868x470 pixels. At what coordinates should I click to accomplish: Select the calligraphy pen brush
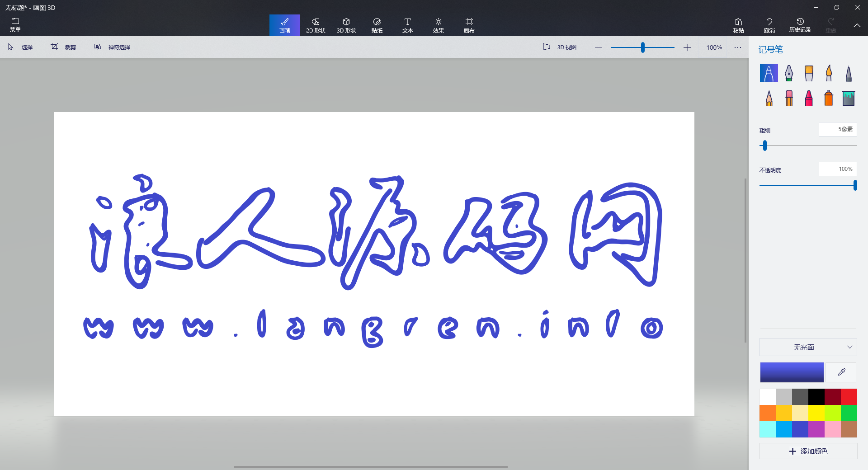(788, 73)
